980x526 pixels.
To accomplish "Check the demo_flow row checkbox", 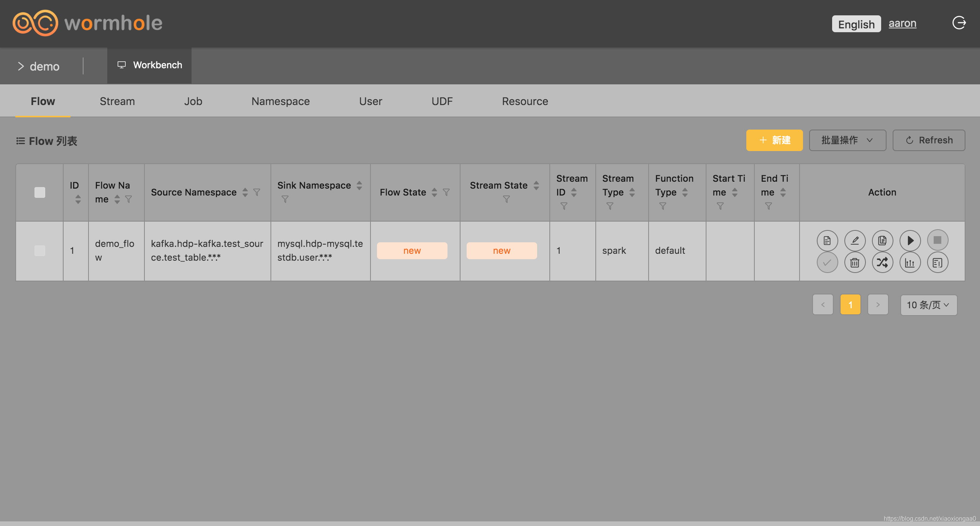I will point(40,251).
